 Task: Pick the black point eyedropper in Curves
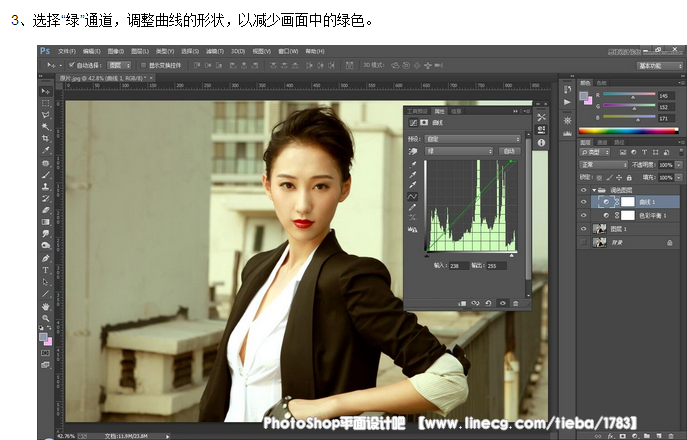(413, 165)
